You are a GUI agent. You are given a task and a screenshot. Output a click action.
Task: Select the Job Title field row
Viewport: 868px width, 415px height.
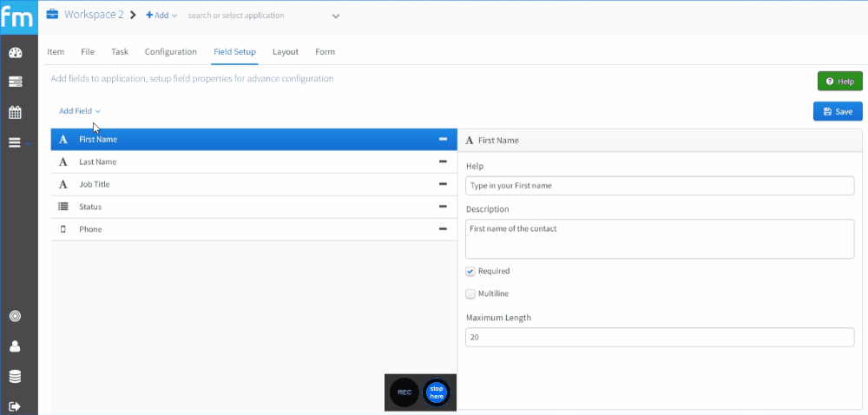coord(253,184)
